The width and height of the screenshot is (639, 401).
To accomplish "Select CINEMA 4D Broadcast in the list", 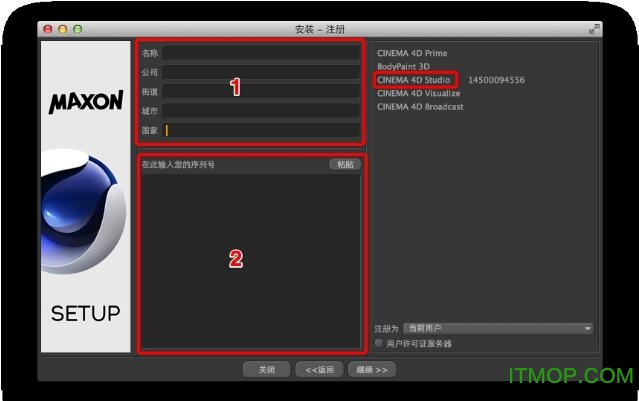I will tap(420, 107).
